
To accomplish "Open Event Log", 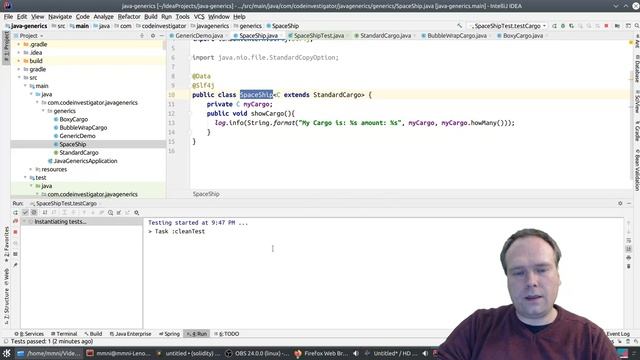I will point(618,334).
